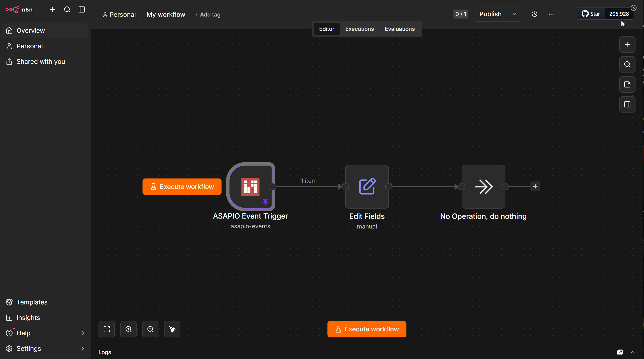
Task: Switch to the Editor tab
Action: pos(326,29)
